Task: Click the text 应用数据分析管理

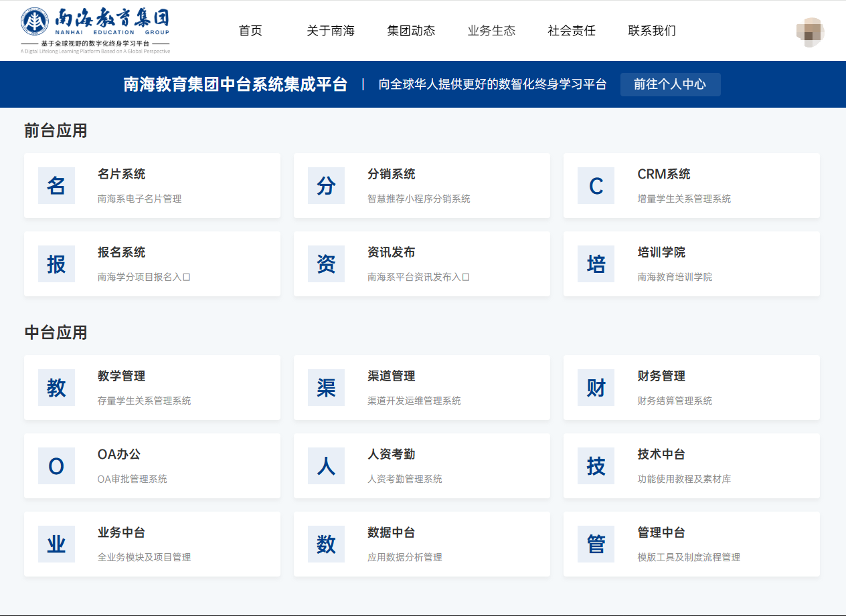Action: (405, 557)
